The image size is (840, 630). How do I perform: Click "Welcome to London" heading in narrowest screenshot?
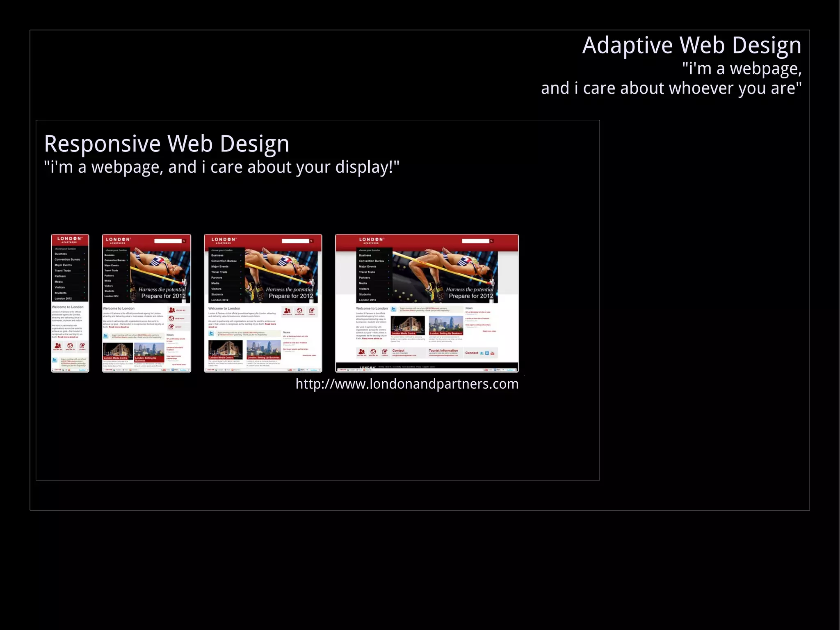click(68, 307)
